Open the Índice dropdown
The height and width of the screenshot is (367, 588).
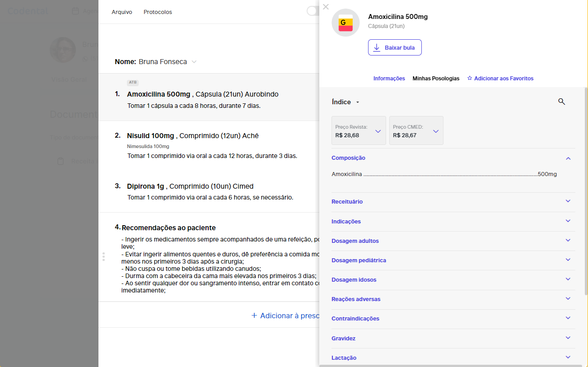345,102
